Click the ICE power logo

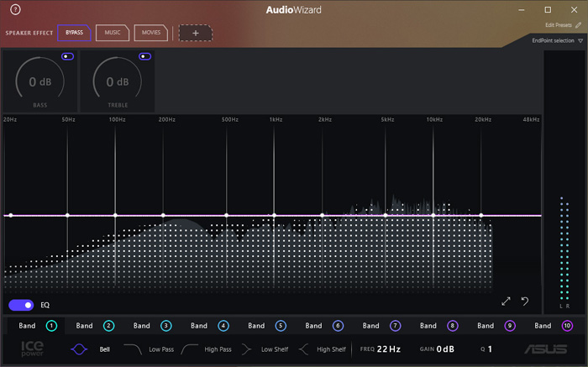coord(32,349)
